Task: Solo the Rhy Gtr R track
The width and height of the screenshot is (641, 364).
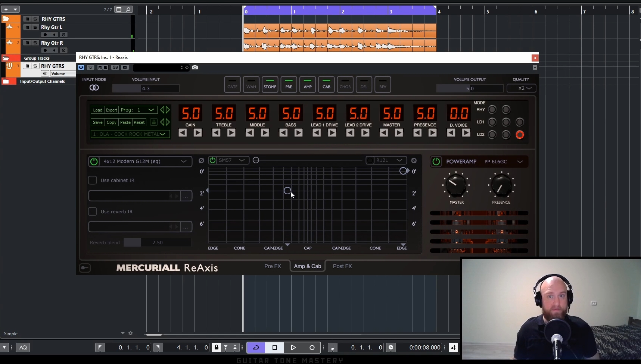Action: (35, 43)
